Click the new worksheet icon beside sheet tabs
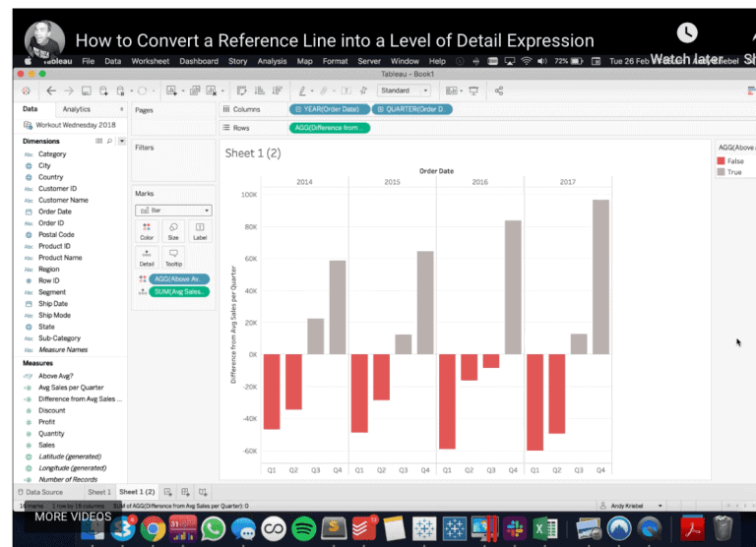756x547 pixels. click(x=168, y=491)
